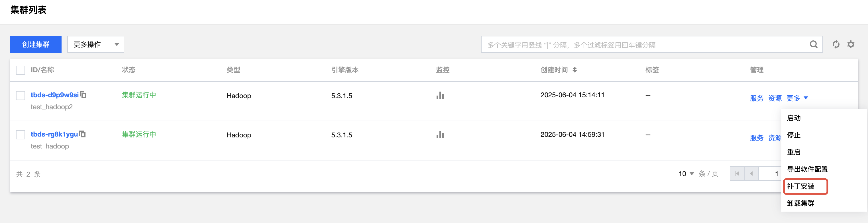The height and width of the screenshot is (223, 868).
Task: Expand the 更多 menu for test_hadoop2
Action: point(797,98)
